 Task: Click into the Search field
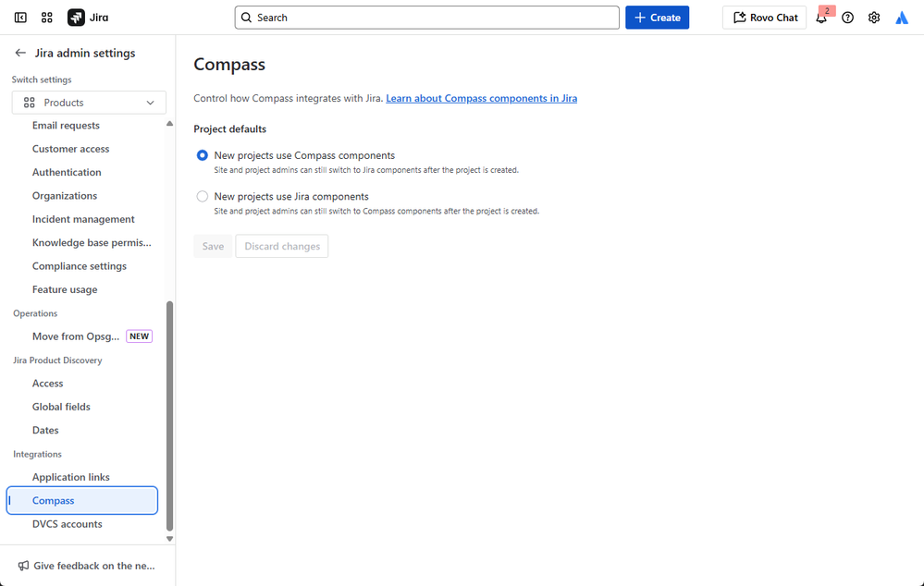pyautogui.click(x=427, y=18)
